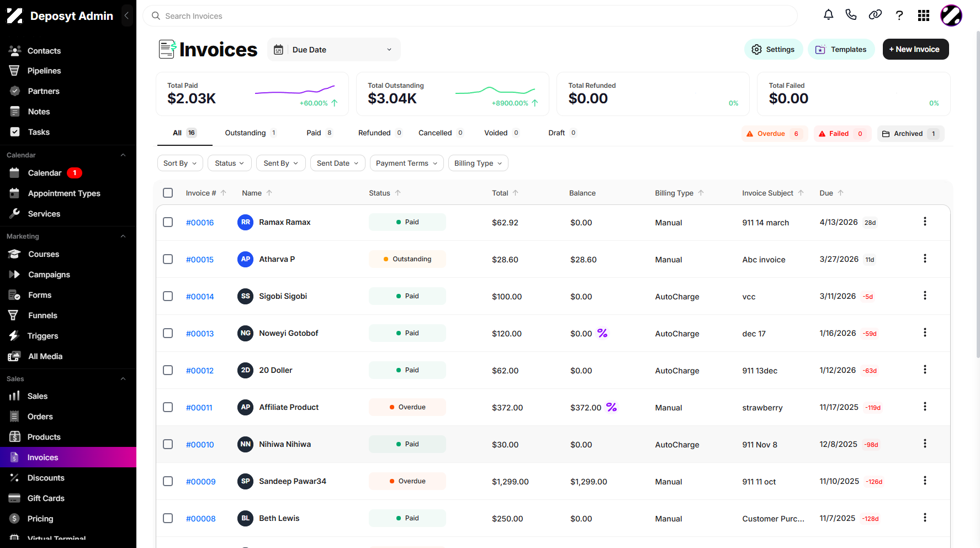Check the box for invoice #00016

click(x=168, y=222)
